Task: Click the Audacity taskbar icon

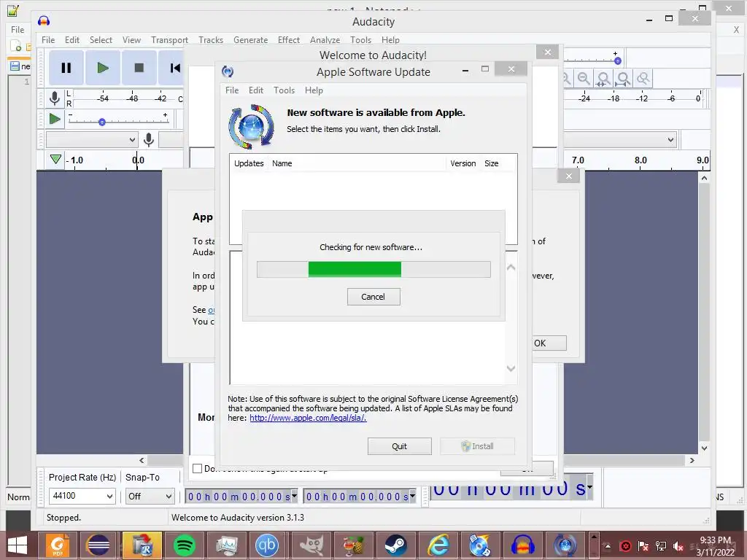Action: coord(522,545)
